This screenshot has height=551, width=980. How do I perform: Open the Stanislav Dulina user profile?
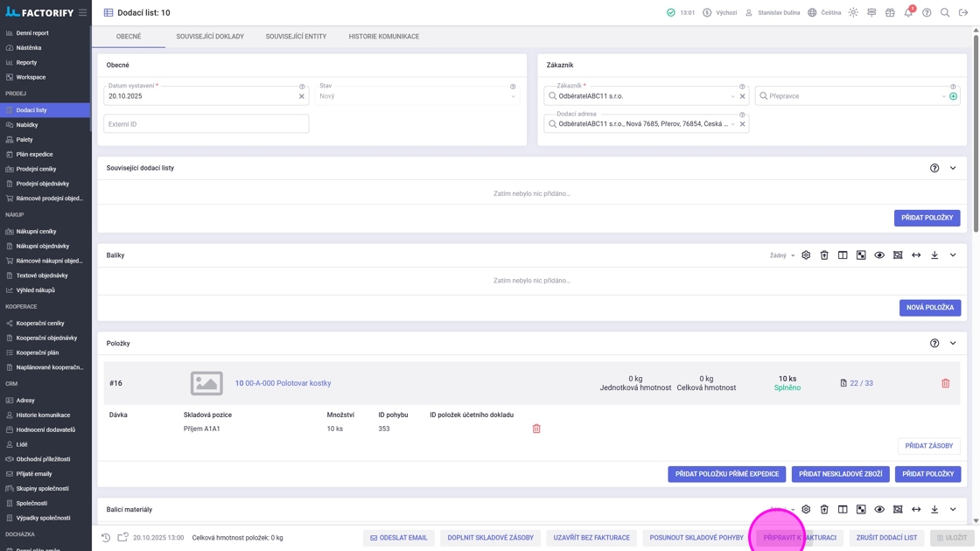pos(773,12)
